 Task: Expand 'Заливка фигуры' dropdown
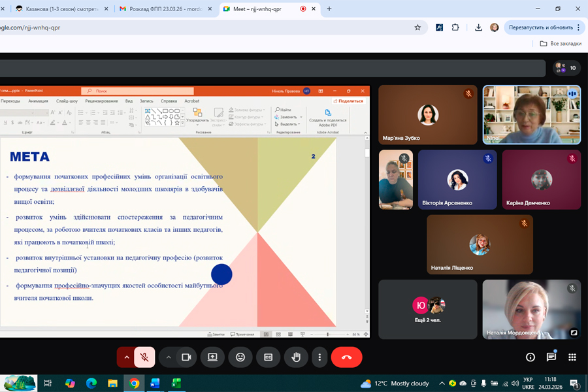click(265, 110)
